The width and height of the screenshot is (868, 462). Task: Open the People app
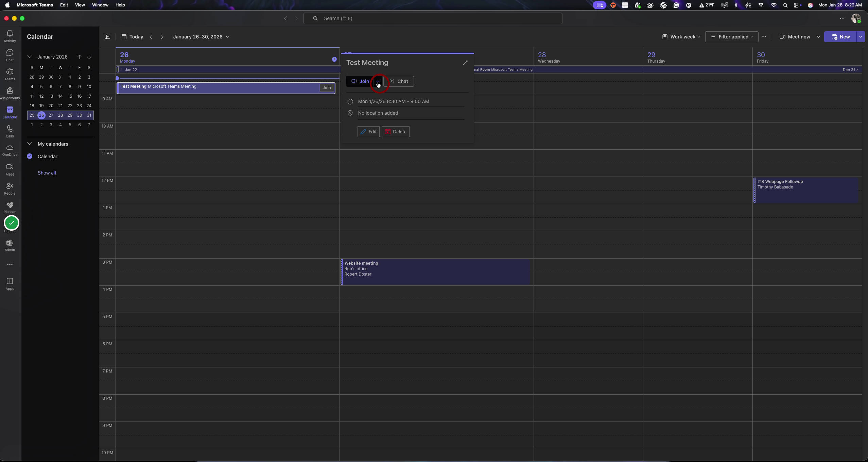(10, 188)
